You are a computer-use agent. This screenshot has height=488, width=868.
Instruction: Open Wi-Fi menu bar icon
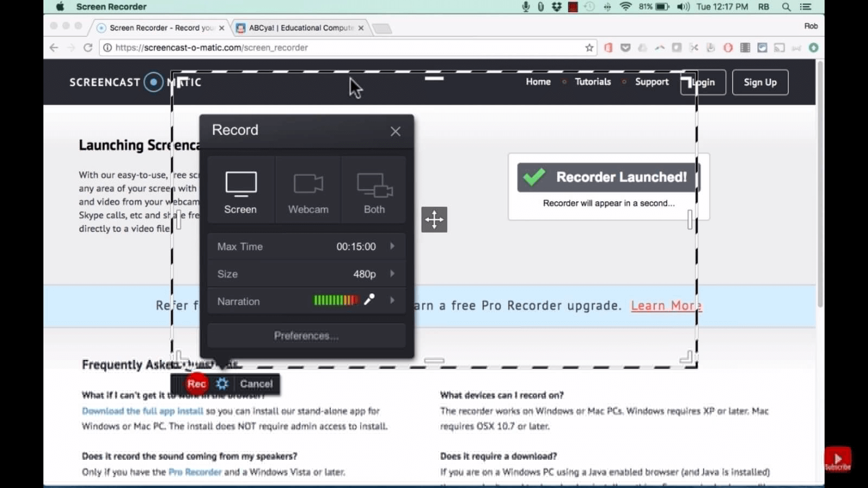(x=626, y=7)
